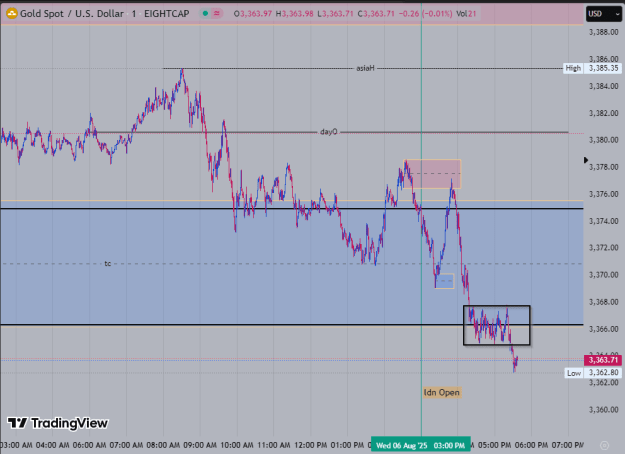Click the 1 interval label in the legend

[134, 14]
